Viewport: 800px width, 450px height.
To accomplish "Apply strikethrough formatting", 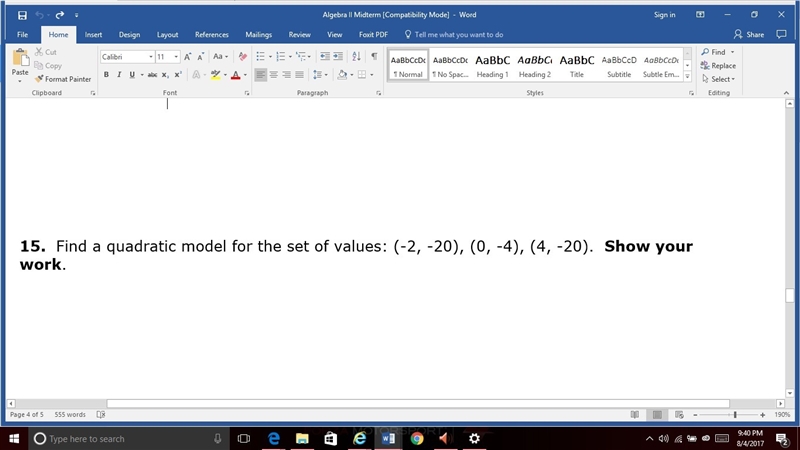I will [152, 74].
